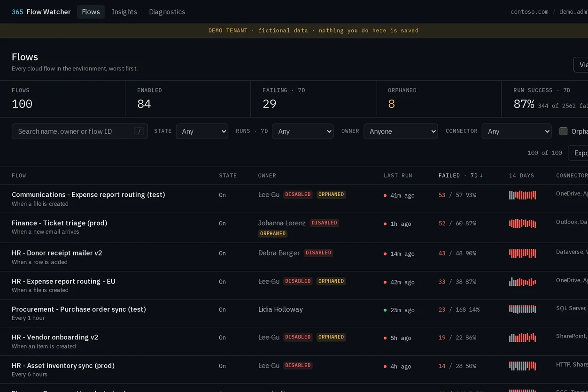Click owner name Lidia Holloway
The width and height of the screenshot is (588, 392).
pos(280,309)
